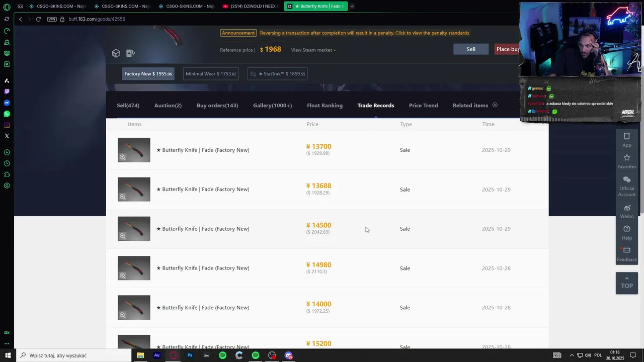This screenshot has height=362, width=644.
Task: Select Minimal Wear $ 1753.82 wear option
Action: pyautogui.click(x=211, y=74)
